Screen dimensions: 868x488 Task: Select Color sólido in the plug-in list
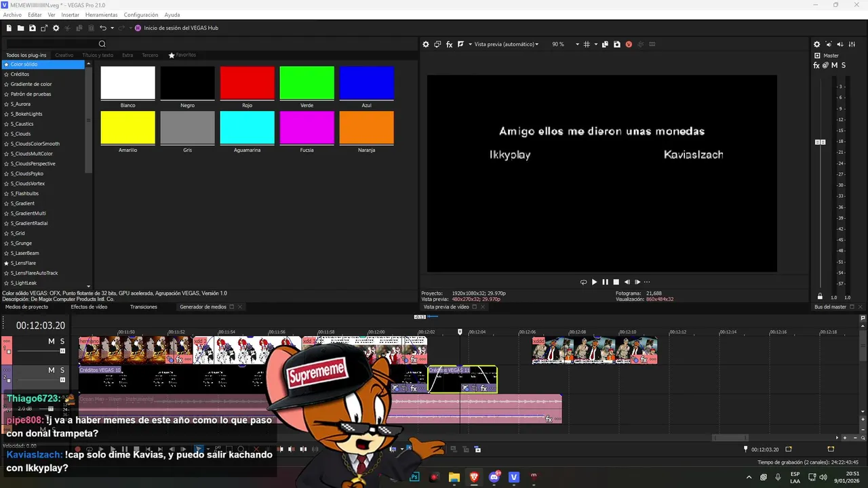tap(43, 64)
